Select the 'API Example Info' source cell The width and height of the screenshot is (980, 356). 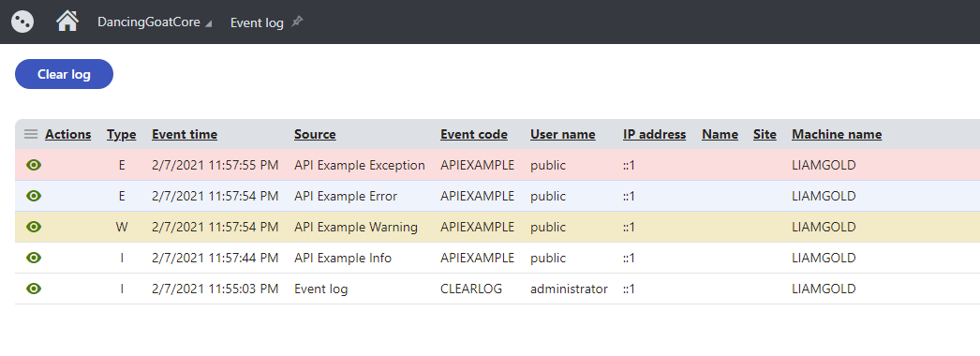pos(343,258)
